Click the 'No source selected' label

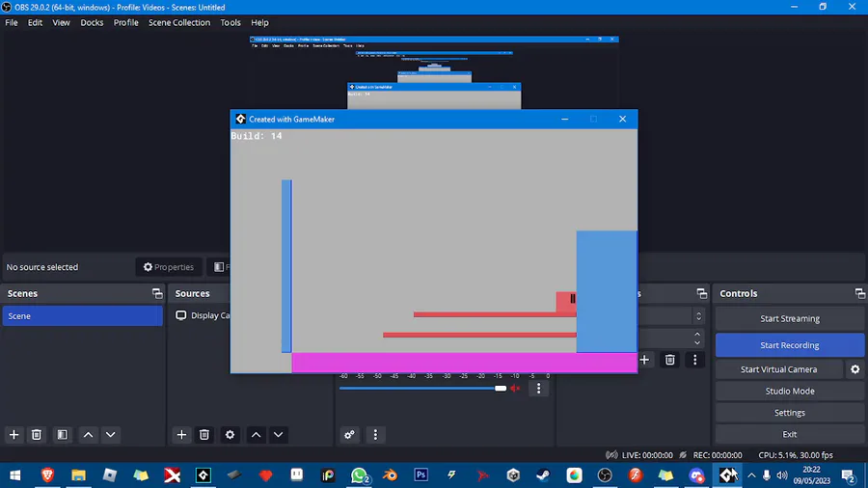pyautogui.click(x=42, y=267)
